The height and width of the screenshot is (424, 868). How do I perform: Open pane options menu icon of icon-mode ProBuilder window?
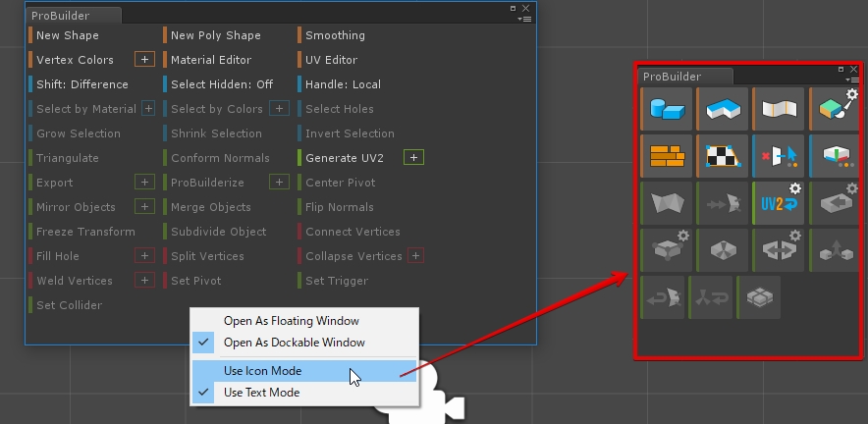click(854, 80)
